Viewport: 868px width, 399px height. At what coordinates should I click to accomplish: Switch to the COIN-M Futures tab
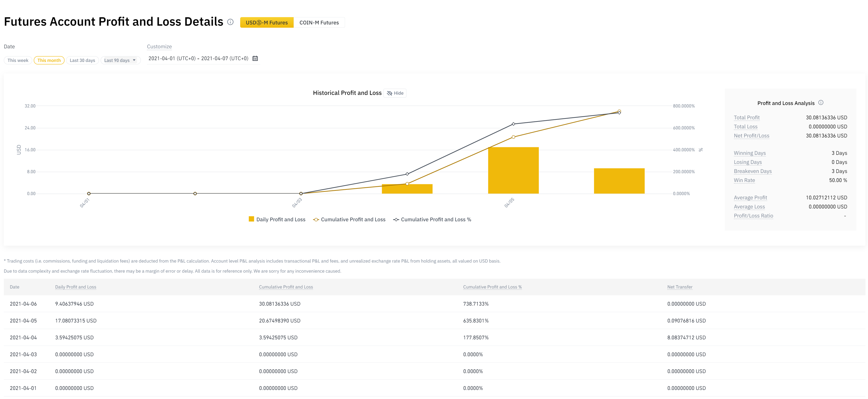[x=319, y=23]
